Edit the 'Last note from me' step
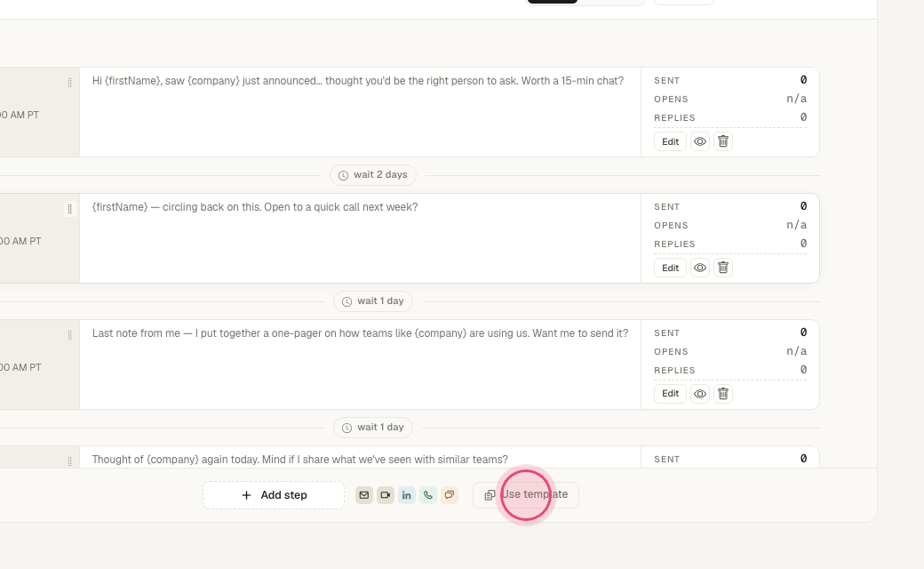The height and width of the screenshot is (569, 924). tap(670, 394)
